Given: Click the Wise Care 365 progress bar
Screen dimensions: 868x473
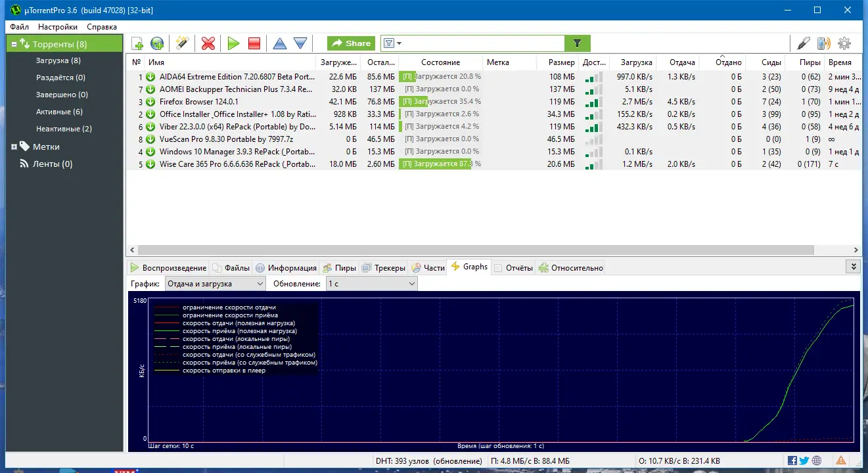Looking at the screenshot, I should coord(440,164).
